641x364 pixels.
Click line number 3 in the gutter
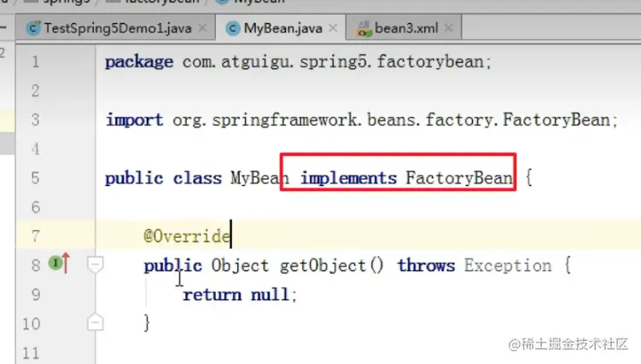point(36,120)
